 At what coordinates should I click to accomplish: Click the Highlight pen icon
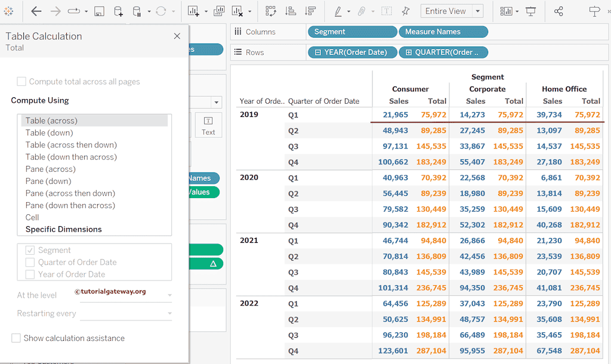pyautogui.click(x=338, y=11)
